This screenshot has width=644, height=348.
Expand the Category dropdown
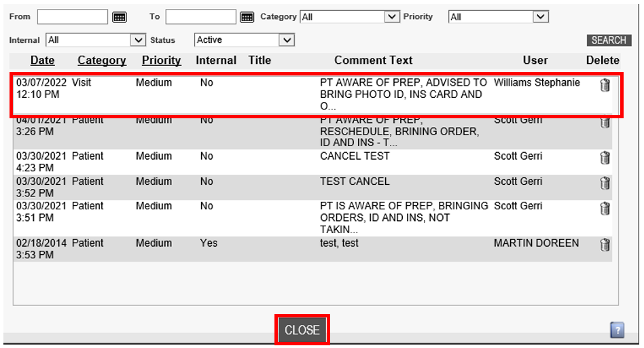[x=392, y=17]
